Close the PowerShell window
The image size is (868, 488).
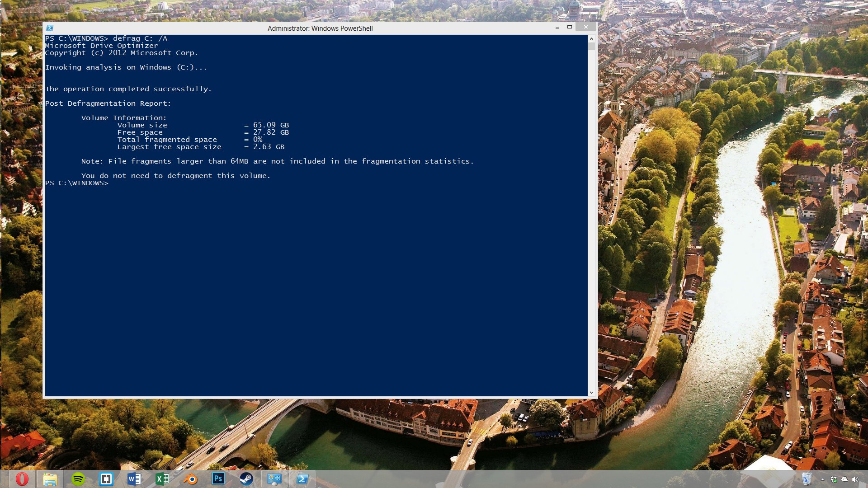coord(586,27)
